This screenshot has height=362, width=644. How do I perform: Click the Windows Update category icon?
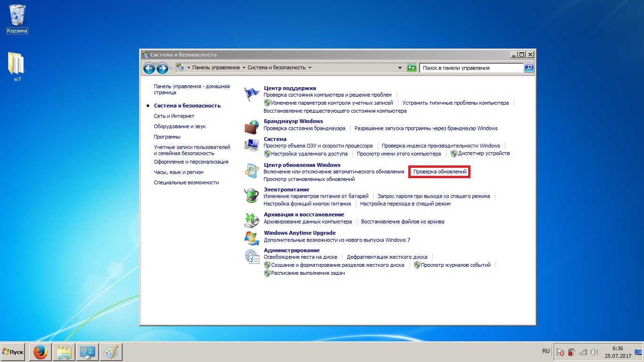click(252, 171)
